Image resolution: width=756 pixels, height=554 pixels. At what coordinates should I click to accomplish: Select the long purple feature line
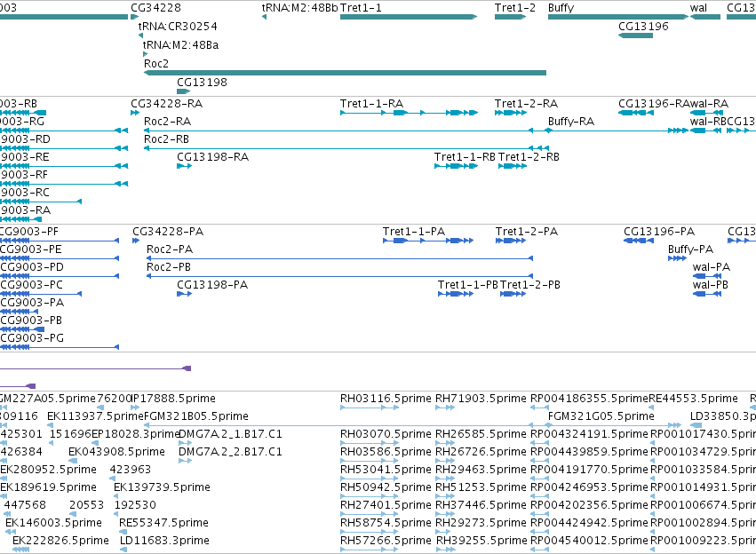pyautogui.click(x=95, y=368)
